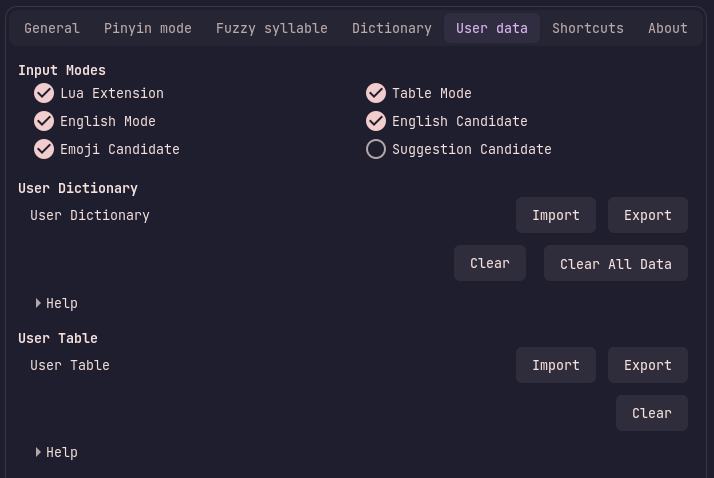Switch to the Pinyin mode tab
Image resolution: width=714 pixels, height=478 pixels.
(x=148, y=28)
